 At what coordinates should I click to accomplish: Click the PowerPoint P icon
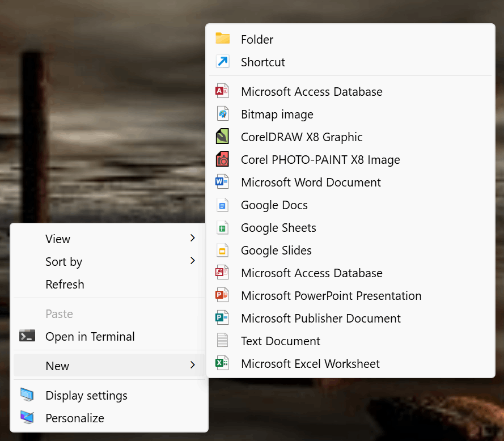click(x=222, y=295)
